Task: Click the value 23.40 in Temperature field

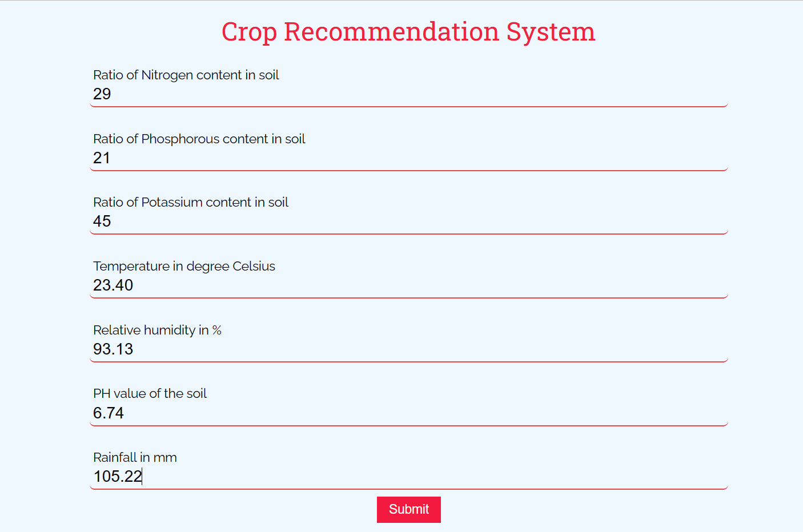Action: [x=113, y=285]
